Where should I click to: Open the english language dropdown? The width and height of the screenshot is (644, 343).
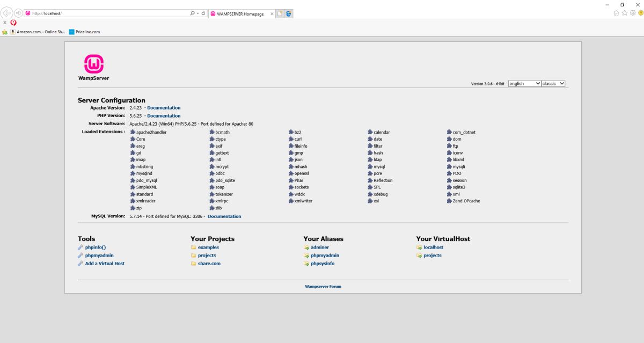pos(524,84)
